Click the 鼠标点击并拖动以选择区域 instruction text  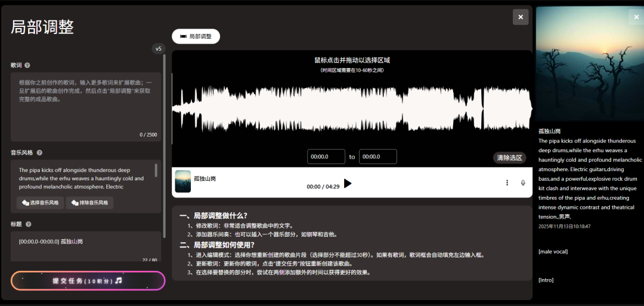352,60
